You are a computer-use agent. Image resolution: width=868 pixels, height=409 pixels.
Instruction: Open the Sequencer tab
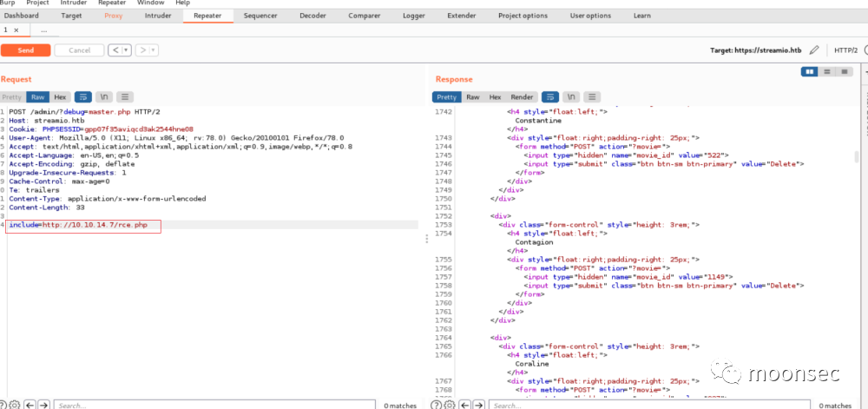(x=260, y=16)
